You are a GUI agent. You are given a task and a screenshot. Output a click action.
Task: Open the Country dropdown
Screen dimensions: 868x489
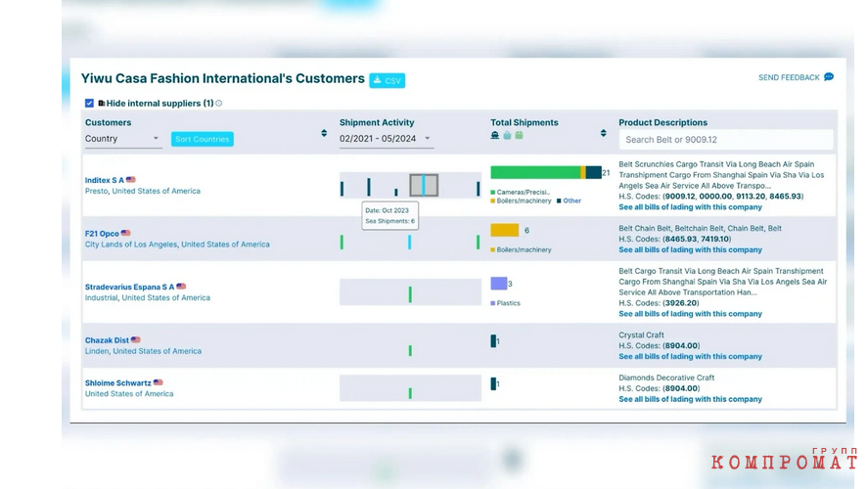tap(123, 139)
